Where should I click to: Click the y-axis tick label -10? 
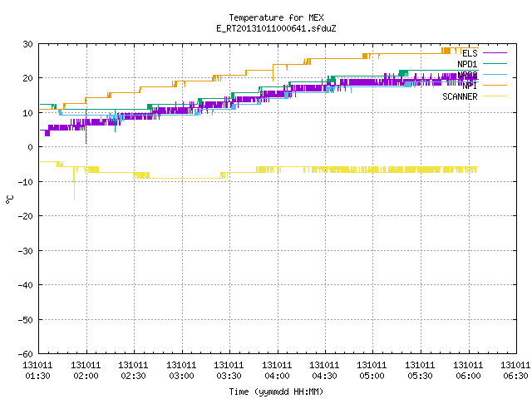coord(26,182)
